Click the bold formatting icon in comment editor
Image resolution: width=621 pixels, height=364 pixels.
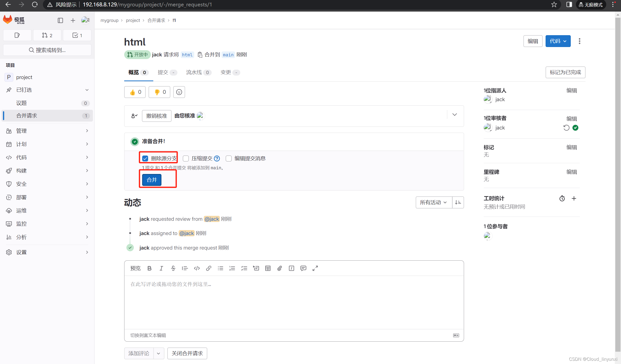click(x=149, y=268)
